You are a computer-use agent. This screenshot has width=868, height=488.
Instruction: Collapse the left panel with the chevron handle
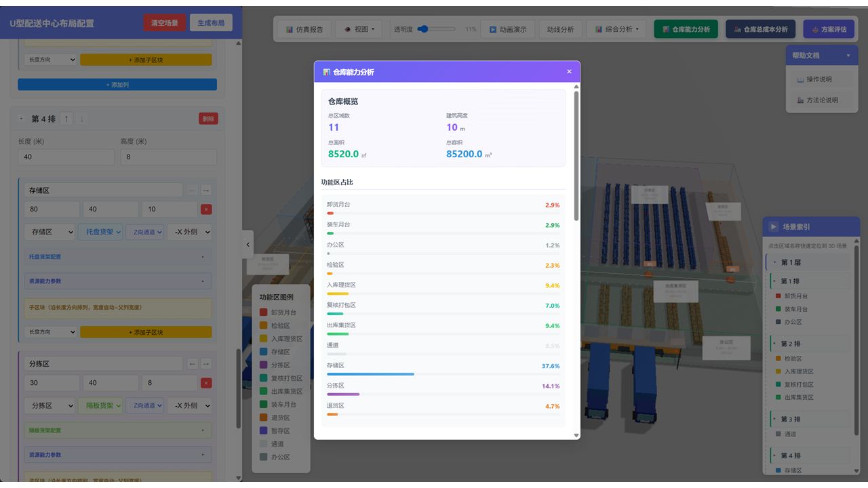pyautogui.click(x=248, y=245)
